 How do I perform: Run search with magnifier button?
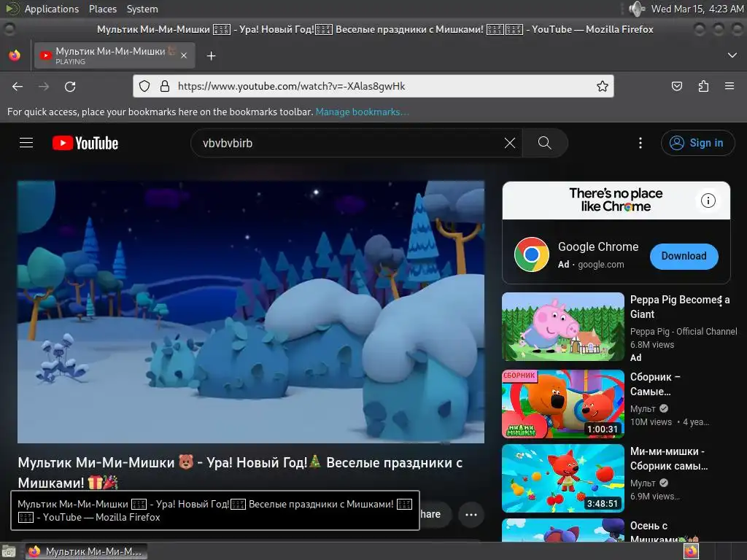(x=544, y=143)
